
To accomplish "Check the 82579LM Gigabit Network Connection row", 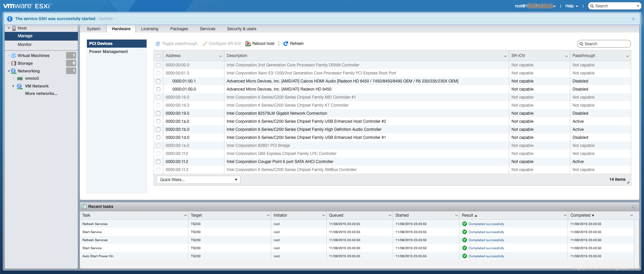I will click(x=158, y=113).
